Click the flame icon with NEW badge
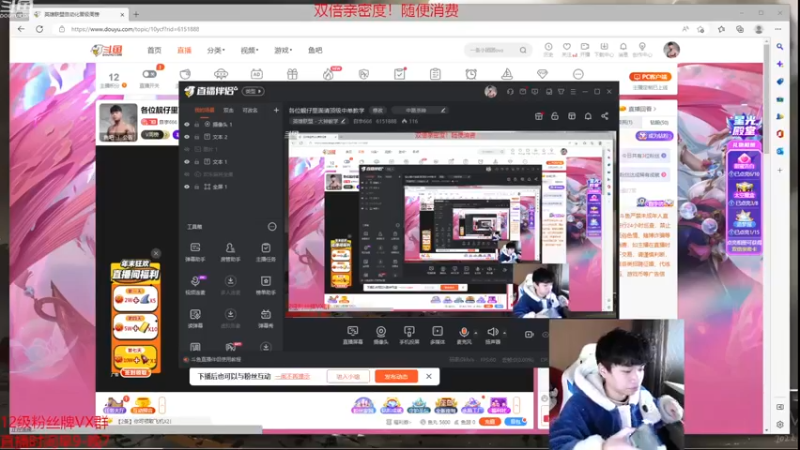Image resolution: width=800 pixels, height=450 pixels. point(328,74)
